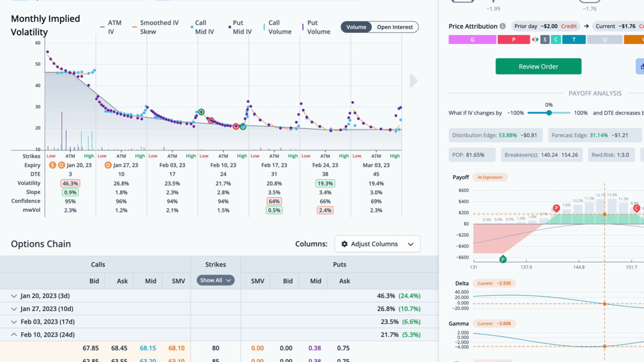
Task: Click the gear icon in Adjust Columns
Action: pos(344,244)
